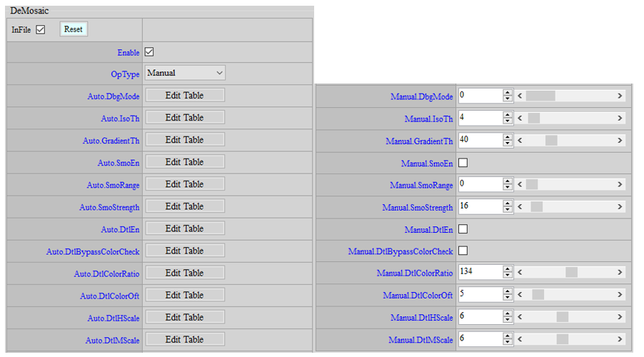Click the Manual.DtlMScale spinner arrows
644x357 pixels.
coord(508,339)
